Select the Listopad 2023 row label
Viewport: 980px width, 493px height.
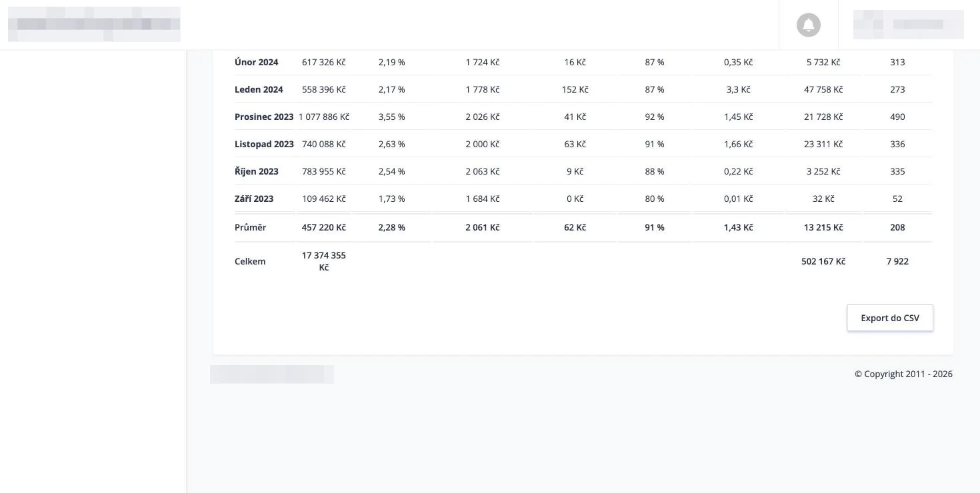tap(264, 144)
